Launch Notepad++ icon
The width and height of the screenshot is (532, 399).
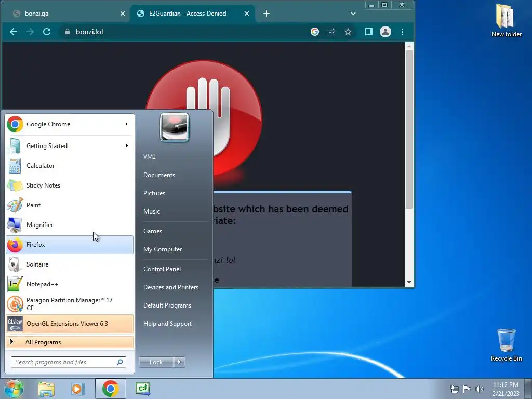(15, 284)
